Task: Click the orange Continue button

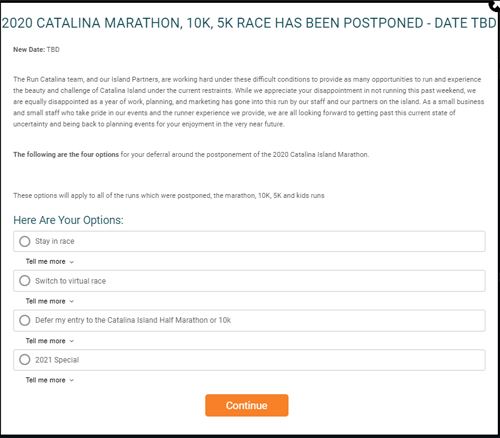Action: point(247,405)
